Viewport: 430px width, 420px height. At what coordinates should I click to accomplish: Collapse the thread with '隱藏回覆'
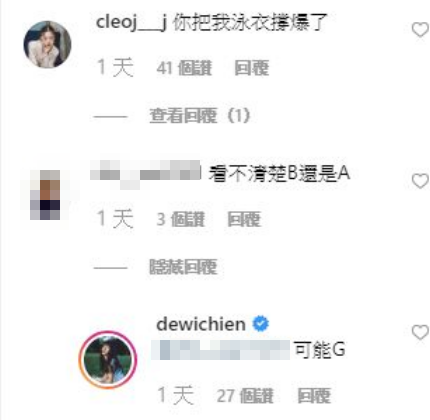183,267
